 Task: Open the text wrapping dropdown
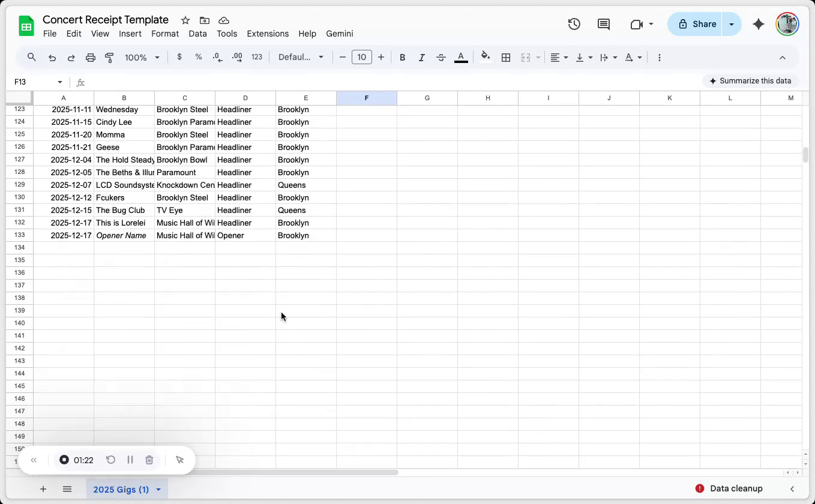(609, 58)
